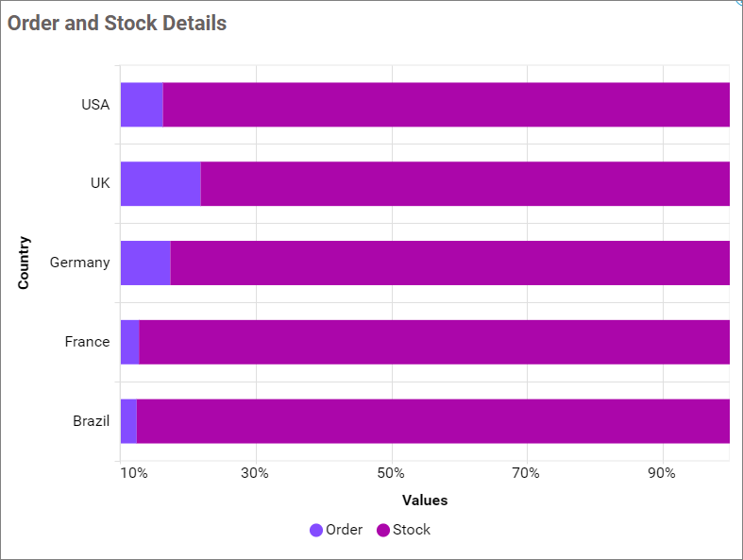The width and height of the screenshot is (743, 560).
Task: Click the France Order bar segment
Action: 130,342
